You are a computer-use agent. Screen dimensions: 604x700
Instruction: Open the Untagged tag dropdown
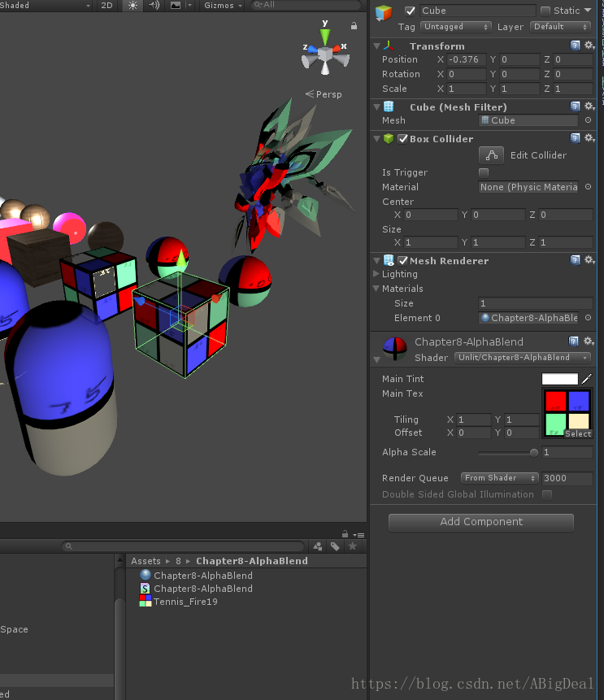455,27
